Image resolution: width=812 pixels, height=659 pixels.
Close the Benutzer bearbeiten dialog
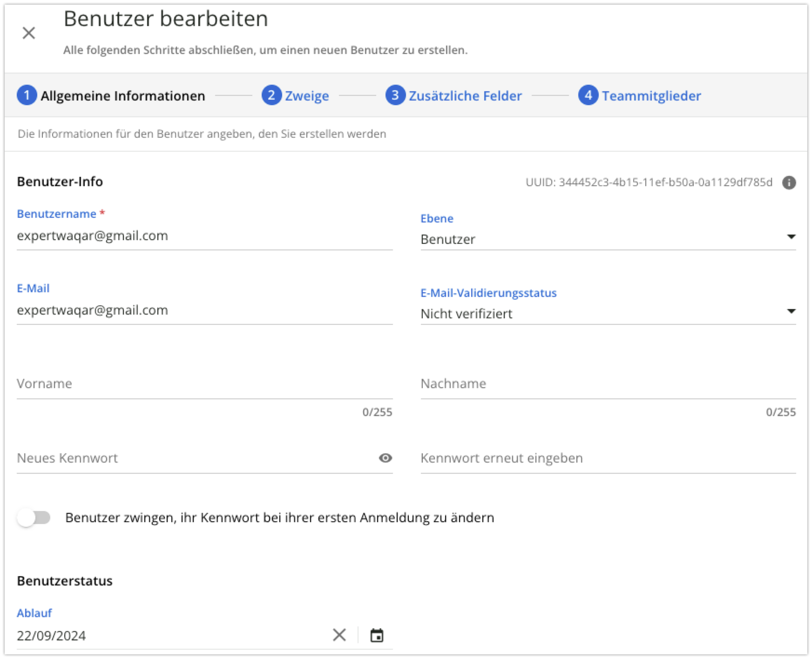tap(29, 33)
